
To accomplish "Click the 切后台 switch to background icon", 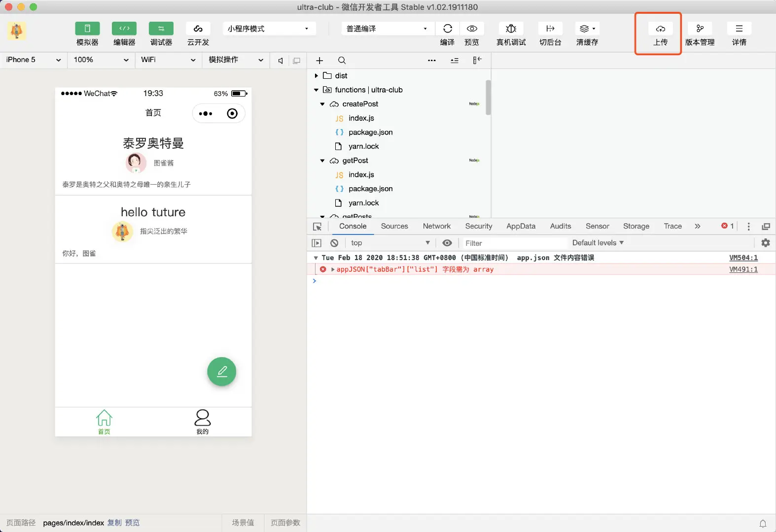I will tap(550, 29).
